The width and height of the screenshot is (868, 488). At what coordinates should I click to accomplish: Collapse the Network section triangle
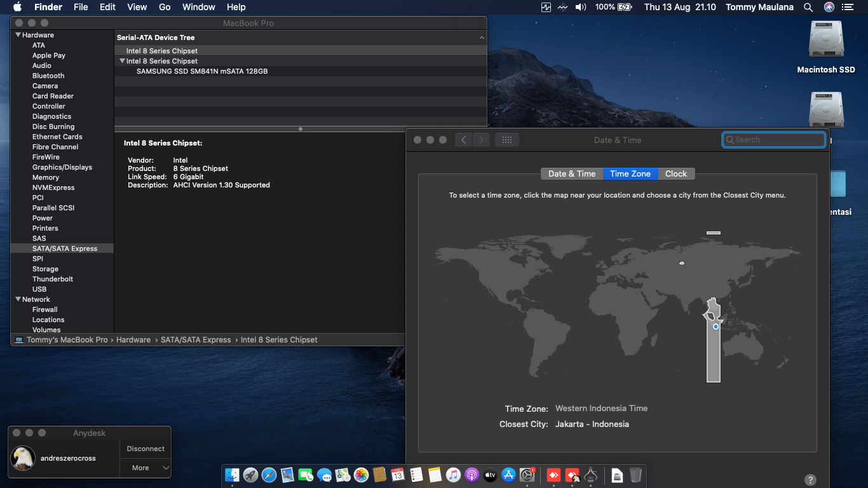(18, 299)
